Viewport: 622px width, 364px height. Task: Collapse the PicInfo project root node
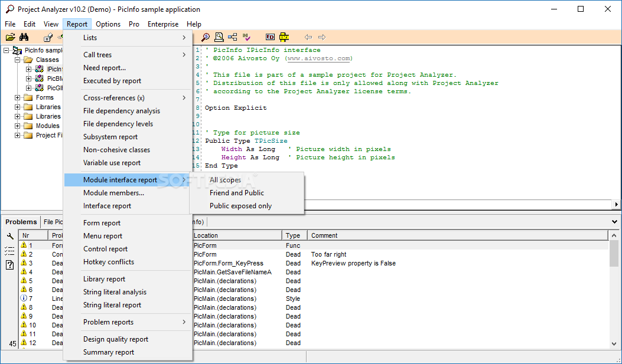(x=6, y=50)
